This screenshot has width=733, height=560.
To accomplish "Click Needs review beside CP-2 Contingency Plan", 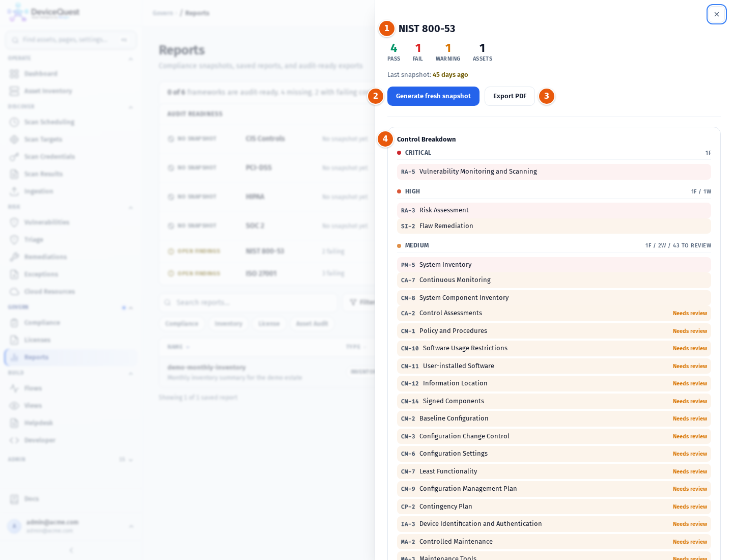I will pos(690,507).
